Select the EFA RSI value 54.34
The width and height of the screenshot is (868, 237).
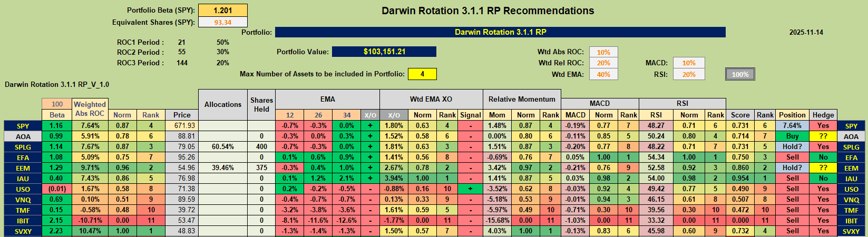tap(656, 157)
